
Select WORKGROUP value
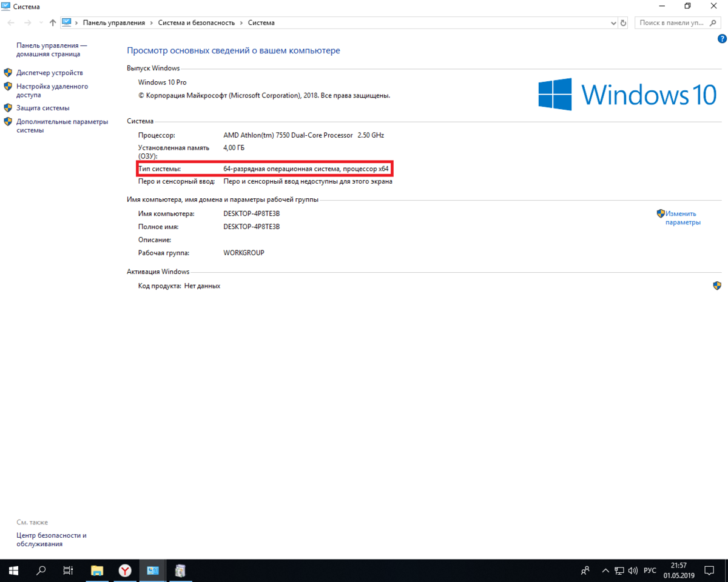click(x=244, y=253)
